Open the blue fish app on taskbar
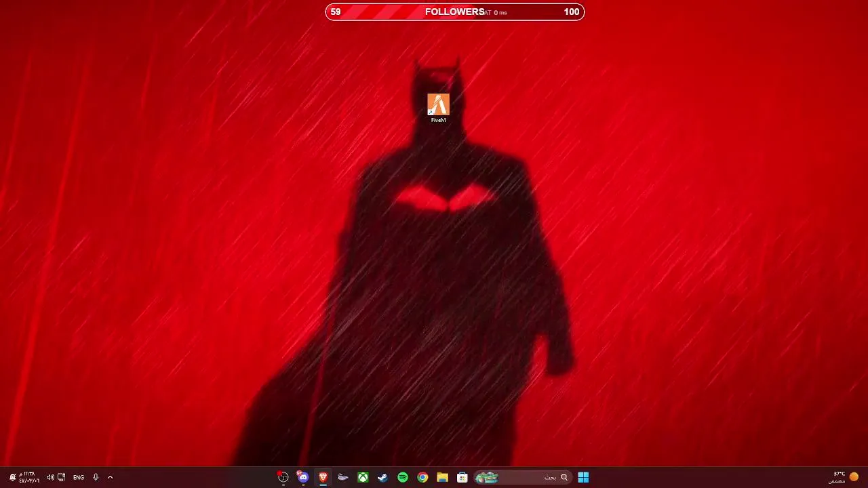 click(x=343, y=477)
